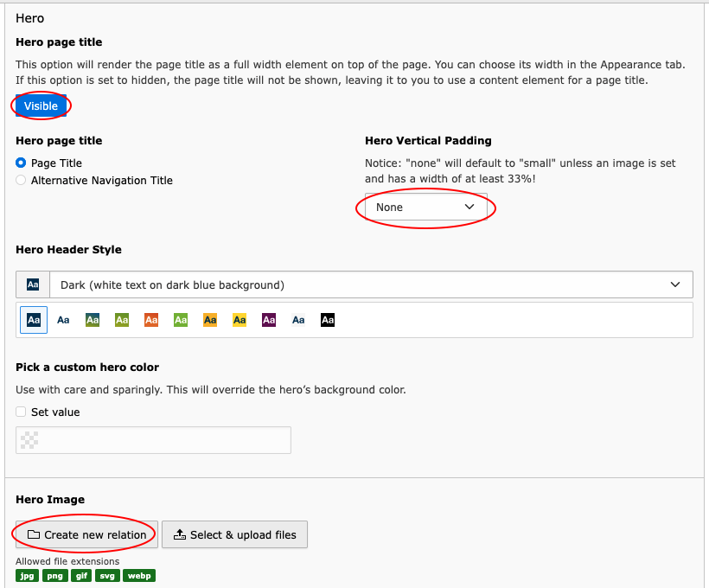Click the png file extension badge
The width and height of the screenshot is (709, 588).
55,575
